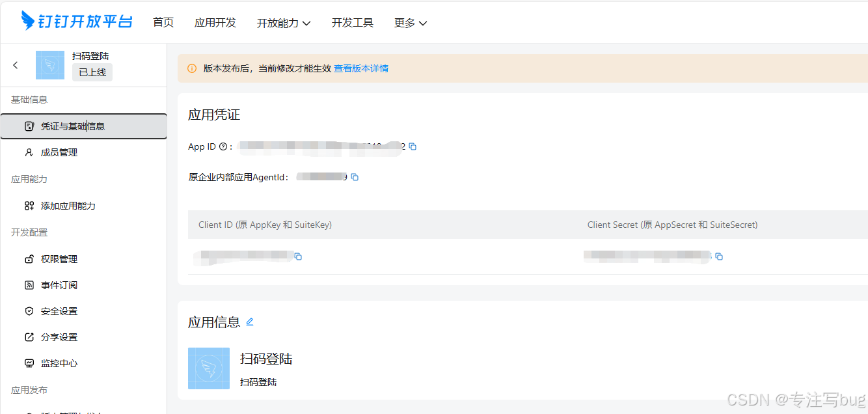Expand the 更多 dropdown menu

(411, 23)
